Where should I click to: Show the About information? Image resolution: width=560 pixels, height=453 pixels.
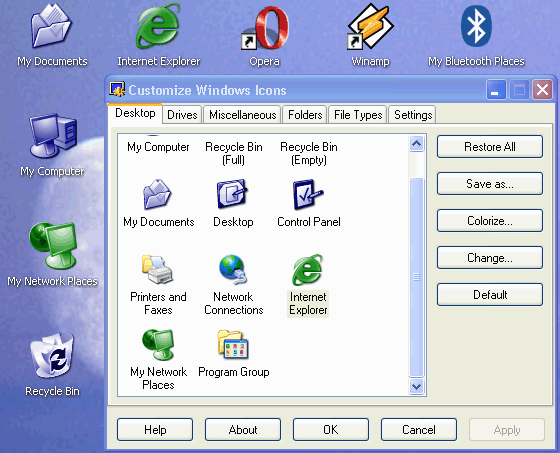[x=243, y=429]
